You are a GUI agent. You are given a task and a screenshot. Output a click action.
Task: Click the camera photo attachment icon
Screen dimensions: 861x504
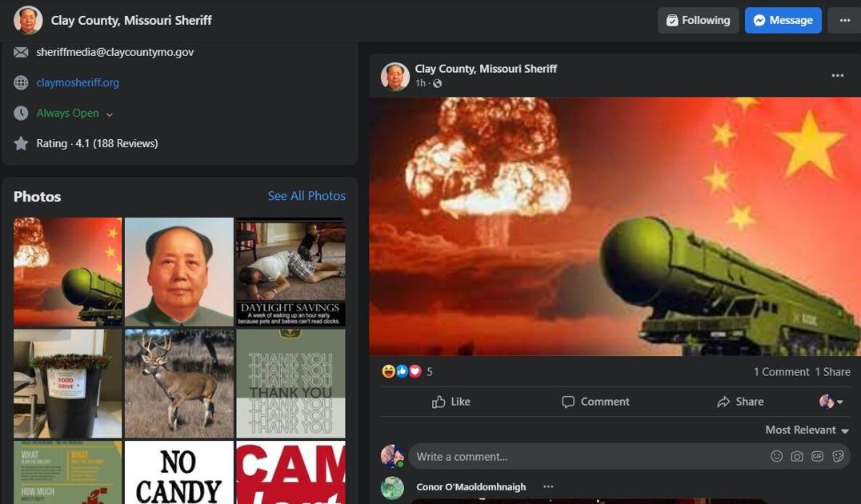[797, 456]
